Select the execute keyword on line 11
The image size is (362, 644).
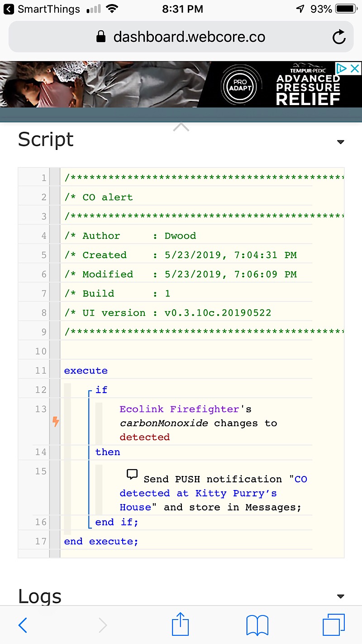[86, 370]
